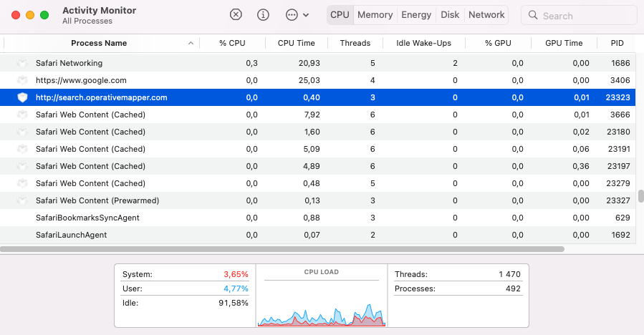Switch to the CPU tab
Screen dimensions: 644x335
pyautogui.click(x=340, y=15)
